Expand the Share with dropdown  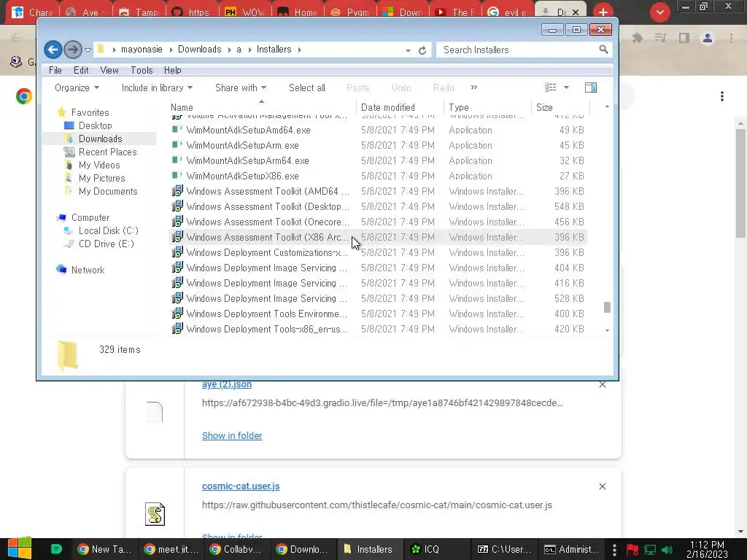pos(241,87)
